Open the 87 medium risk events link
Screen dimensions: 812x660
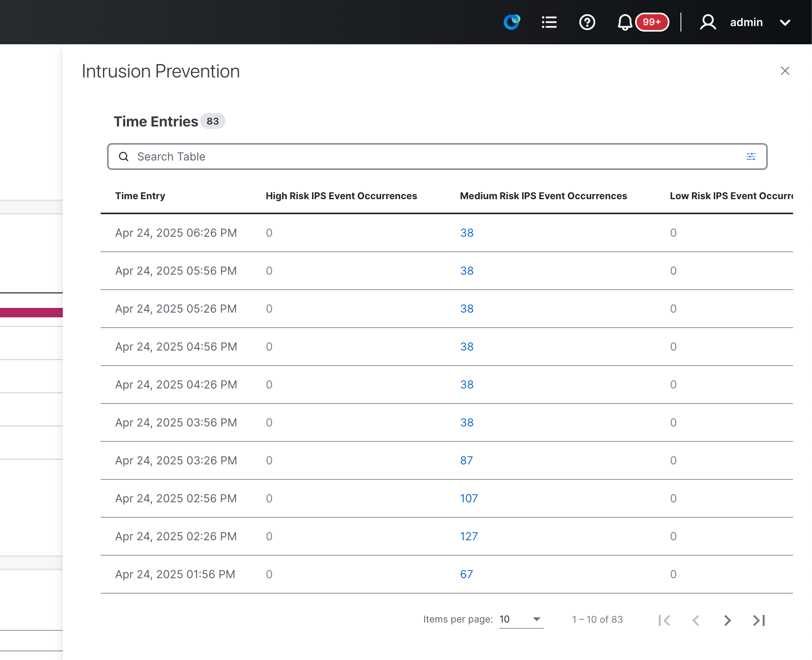466,460
